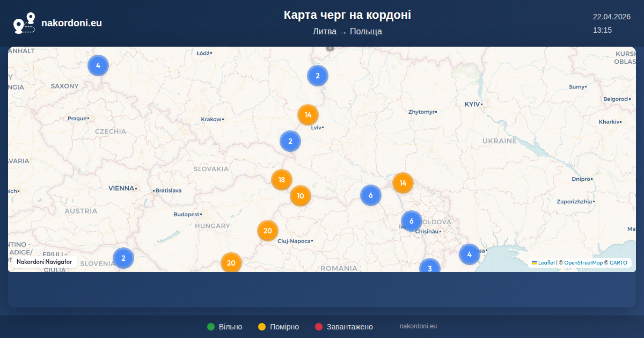Click the blue 2 cluster southwest of Lviv
This screenshot has width=644, height=338.
tap(290, 141)
